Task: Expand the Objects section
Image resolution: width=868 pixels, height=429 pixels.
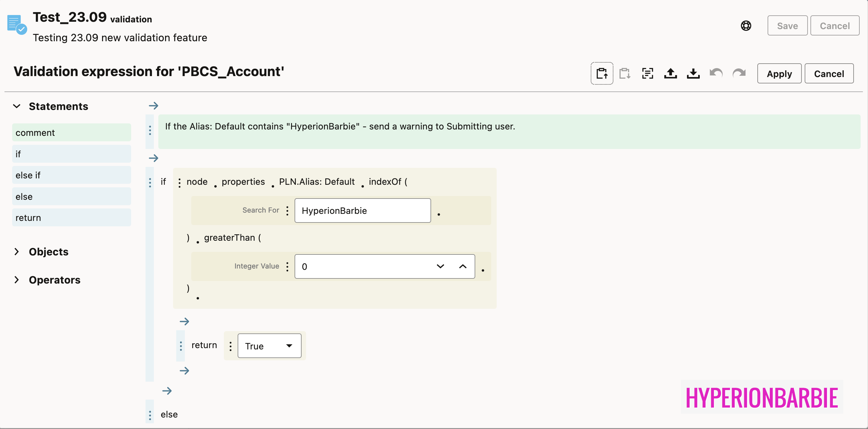Action: click(x=17, y=252)
